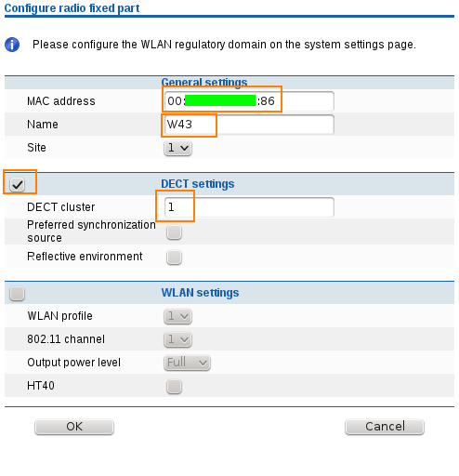
Task: Click the Configure radio fixed part title
Action: pyautogui.click(x=72, y=8)
